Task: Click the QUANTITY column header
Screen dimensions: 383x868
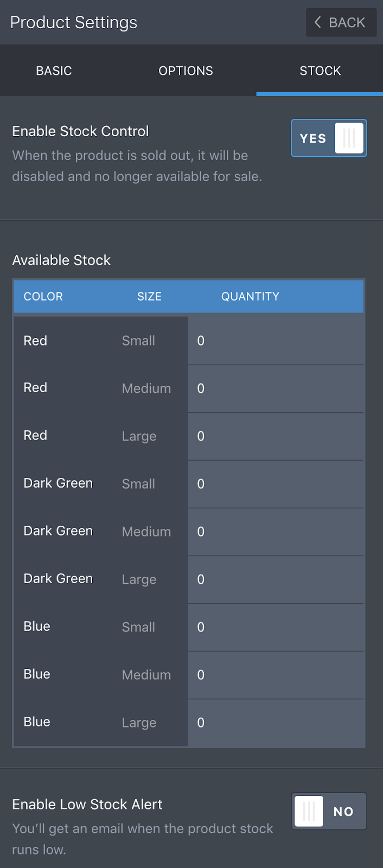Action: pyautogui.click(x=250, y=296)
